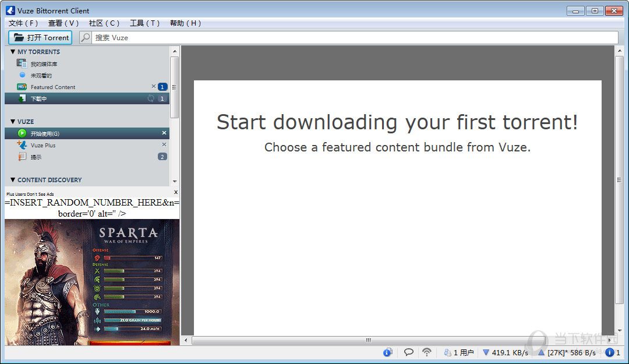Click the info notification icon at the status bar's right end
The image size is (629, 364).
point(610,352)
